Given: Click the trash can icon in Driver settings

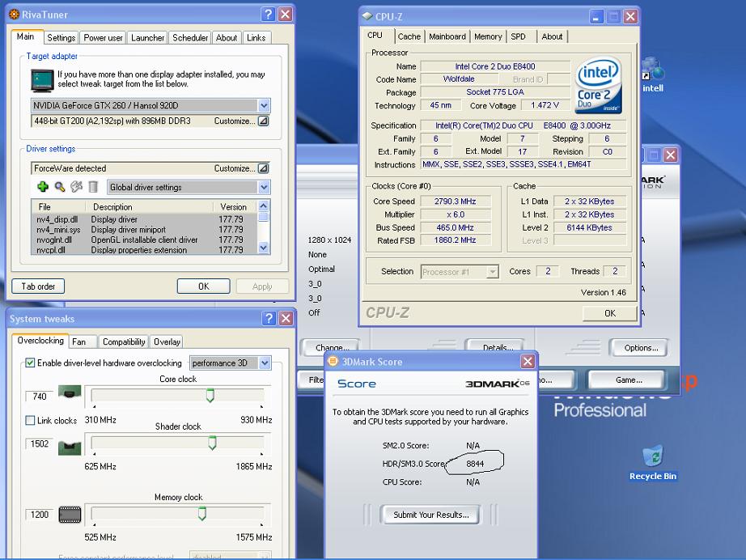Looking at the screenshot, I should point(93,187).
